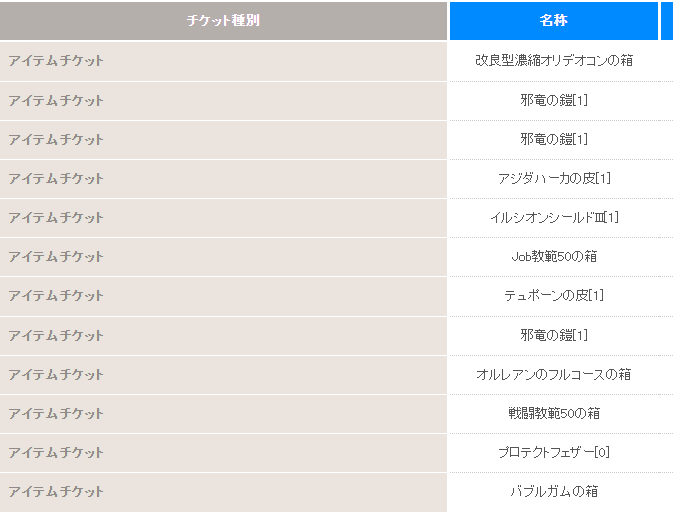Click on テュポーンの皮[1] item name
673x512 pixels.
(x=553, y=295)
